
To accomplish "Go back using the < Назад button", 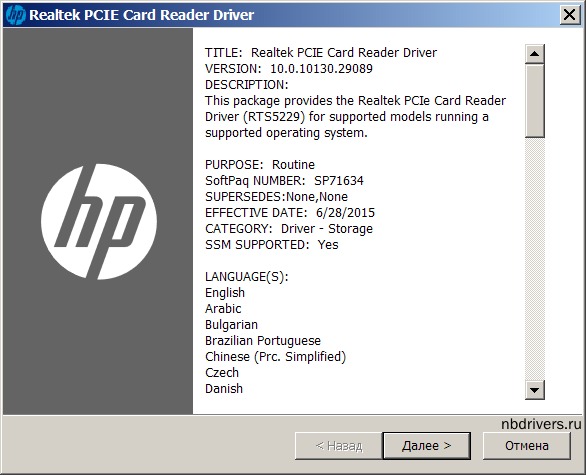I will pos(339,446).
